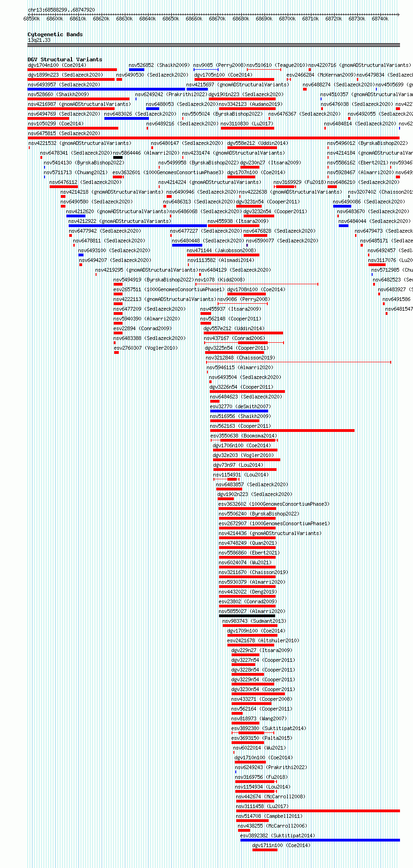The height and width of the screenshot is (868, 413).
Task: Click nsv4748249 (Quan2021) label
Action: 248,543
